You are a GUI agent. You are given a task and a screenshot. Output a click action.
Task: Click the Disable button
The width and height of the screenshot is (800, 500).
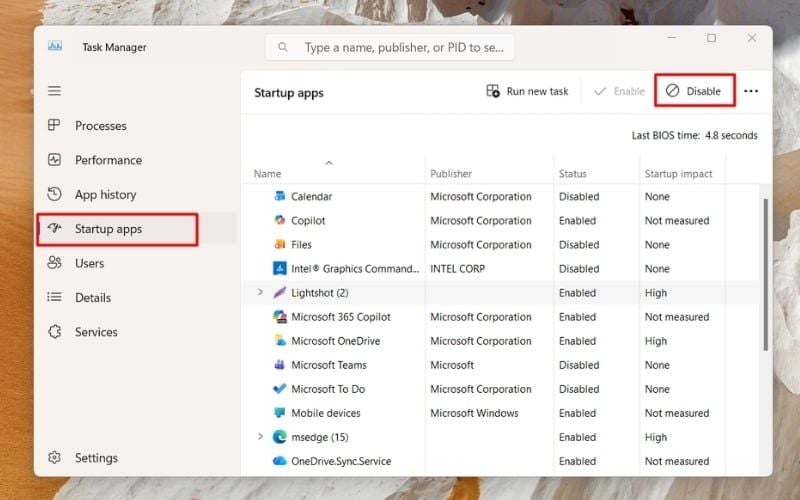(694, 91)
